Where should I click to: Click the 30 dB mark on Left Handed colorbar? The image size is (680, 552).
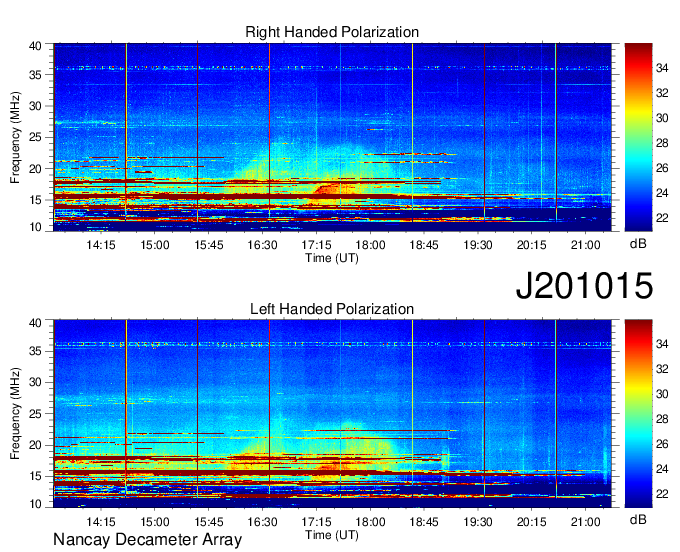point(662,394)
